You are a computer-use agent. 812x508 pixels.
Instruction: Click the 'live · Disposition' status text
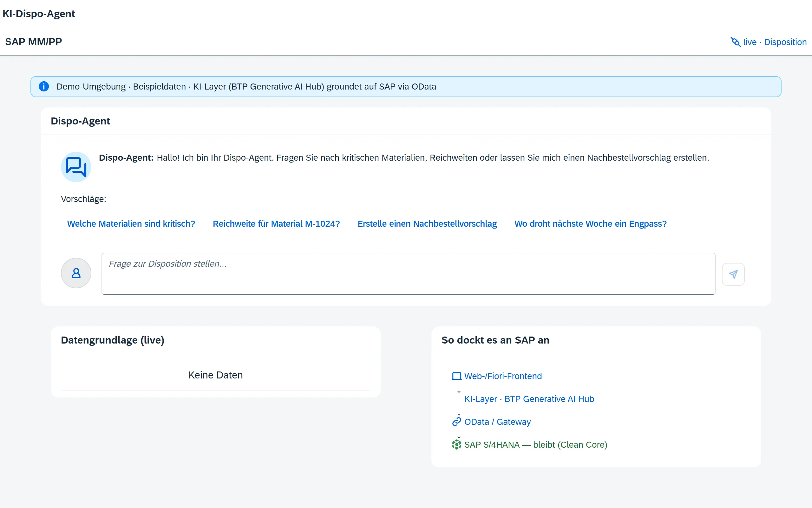click(775, 42)
